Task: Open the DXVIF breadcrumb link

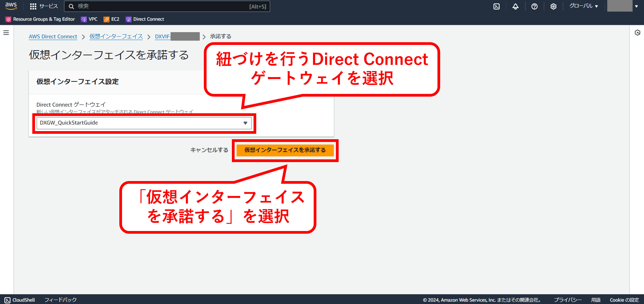Action: pos(177,37)
